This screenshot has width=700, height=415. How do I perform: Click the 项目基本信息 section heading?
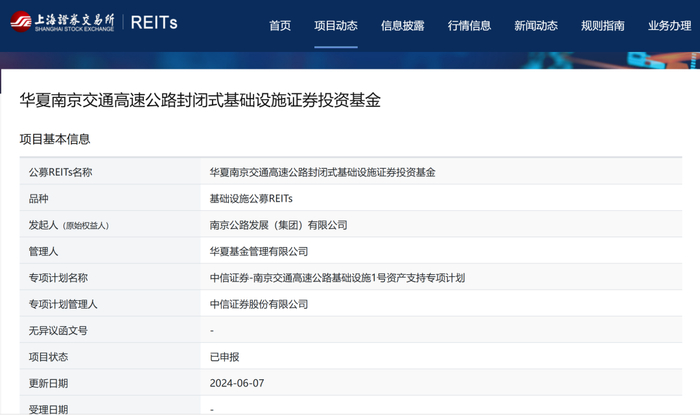click(55, 139)
